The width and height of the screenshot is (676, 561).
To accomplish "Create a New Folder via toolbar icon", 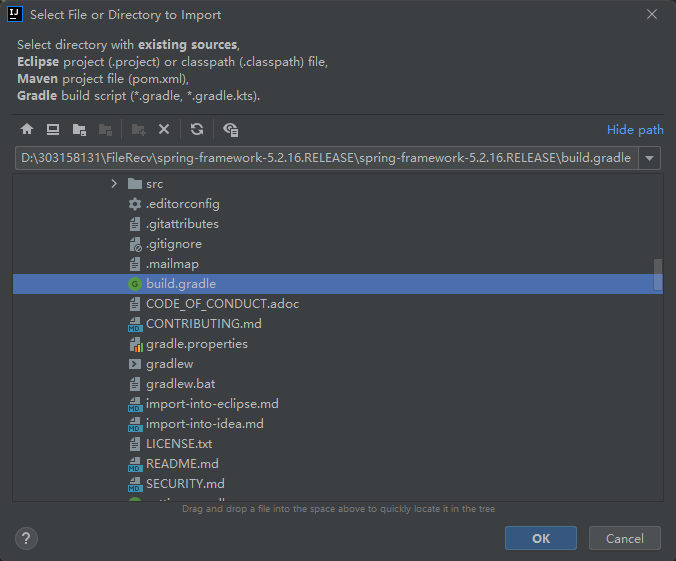I will click(x=138, y=129).
